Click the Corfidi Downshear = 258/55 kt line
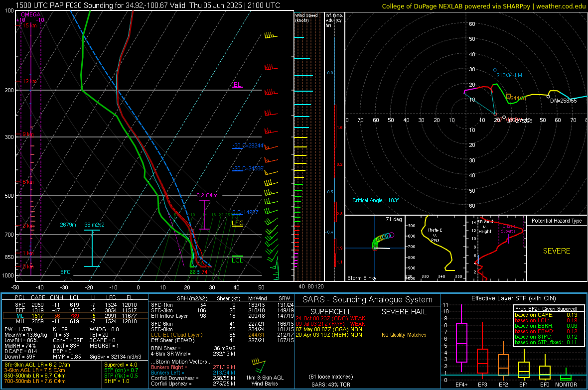This screenshot has height=390, width=588. (193, 378)
